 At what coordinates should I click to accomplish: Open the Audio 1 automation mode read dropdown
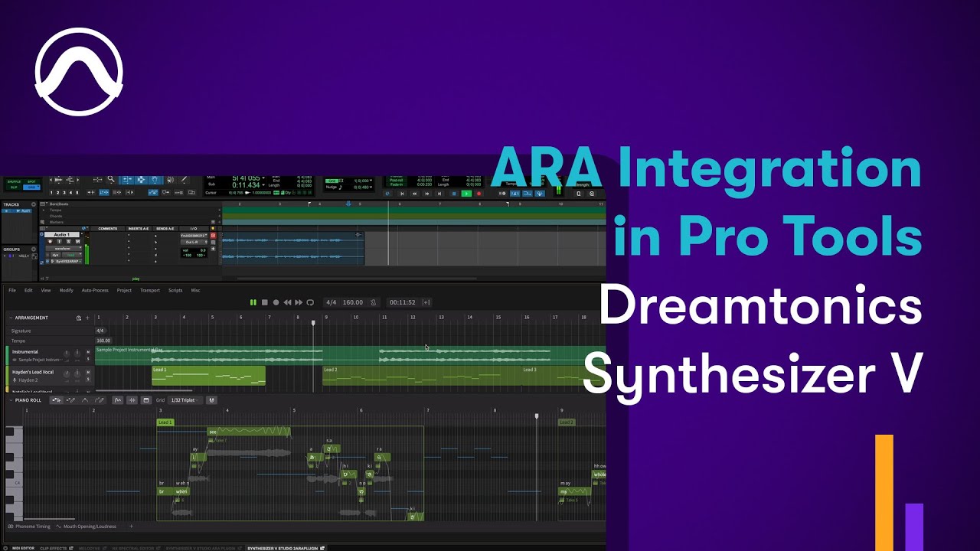coord(72,255)
